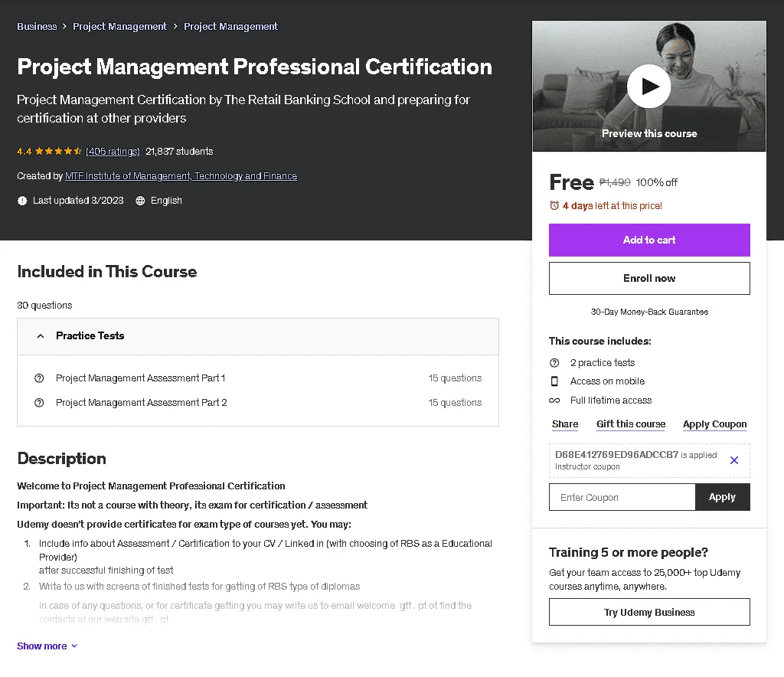The width and height of the screenshot is (784, 677).
Task: Click the last updated alert icon
Action: pyautogui.click(x=22, y=201)
